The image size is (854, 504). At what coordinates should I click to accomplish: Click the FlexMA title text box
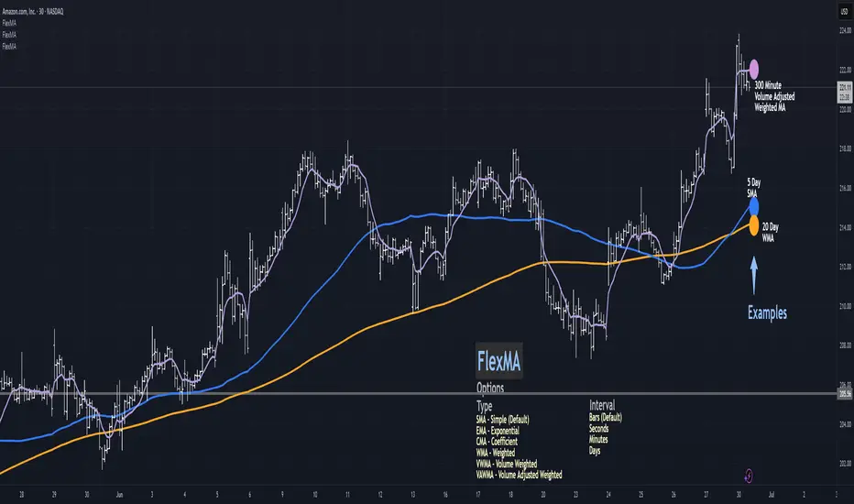pos(498,361)
